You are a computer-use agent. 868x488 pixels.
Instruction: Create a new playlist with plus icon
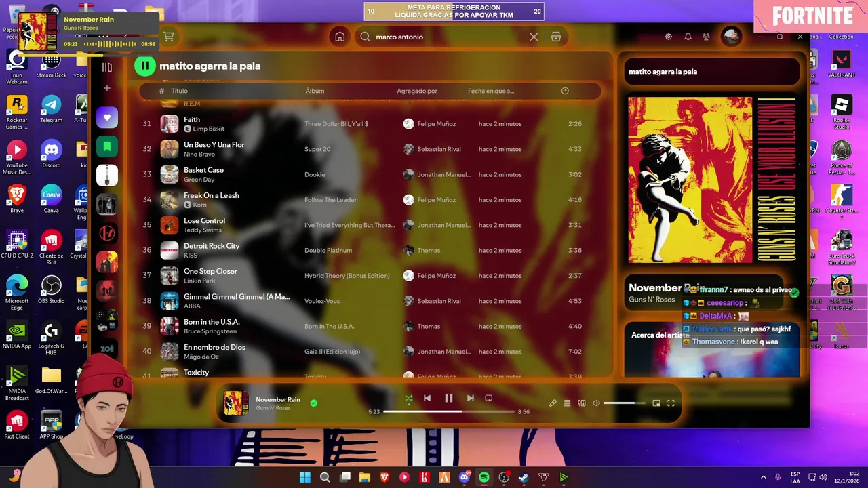click(106, 88)
